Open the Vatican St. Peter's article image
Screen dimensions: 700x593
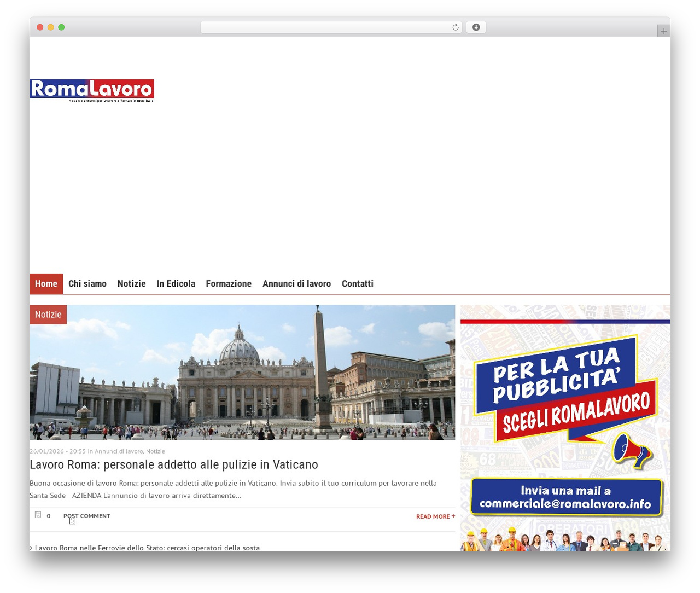[242, 372]
